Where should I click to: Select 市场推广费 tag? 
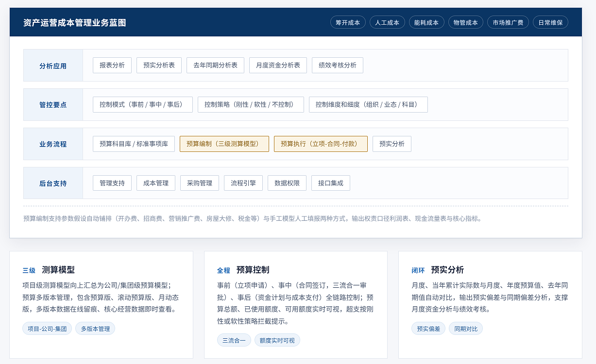(x=508, y=22)
